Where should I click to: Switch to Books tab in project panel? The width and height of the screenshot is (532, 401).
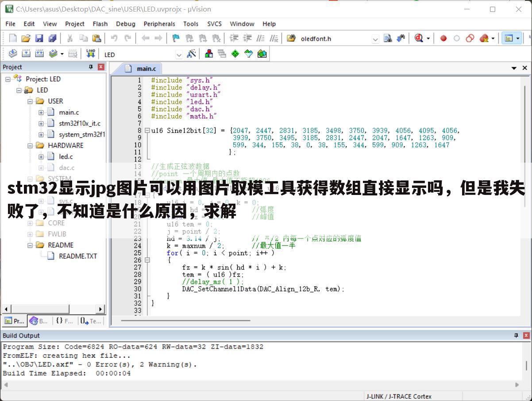click(x=39, y=321)
